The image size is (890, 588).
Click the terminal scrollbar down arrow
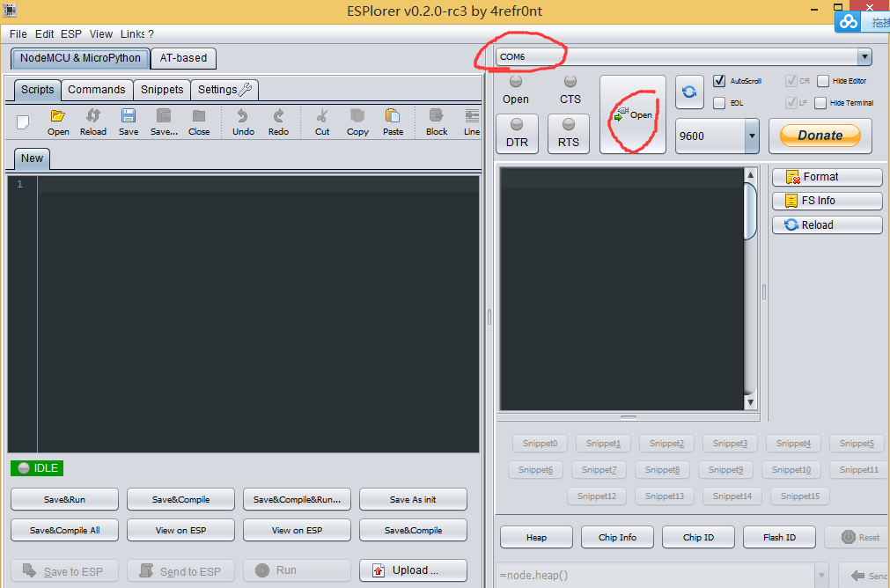tap(750, 402)
